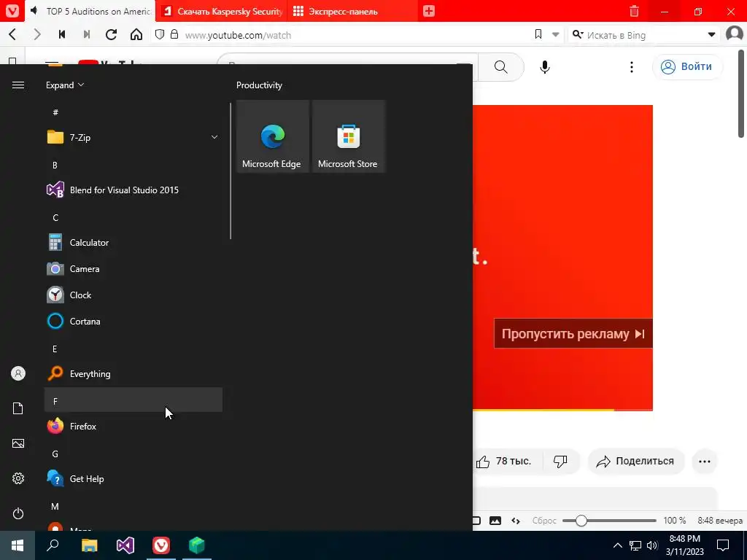Add a new tab with plus button
Image resolution: width=747 pixels, height=560 pixels.
tap(429, 11)
